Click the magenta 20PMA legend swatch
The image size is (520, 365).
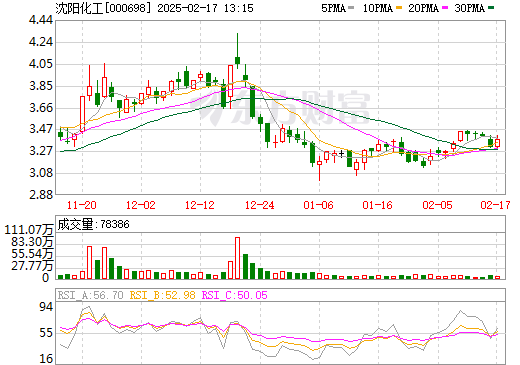click(445, 8)
